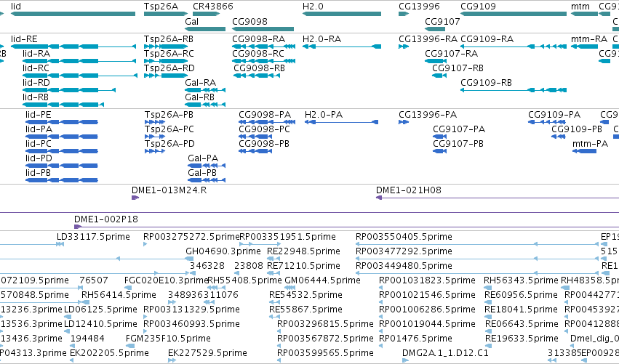The image size is (619, 364).
Task: Click protein CG13996-PA
Action: [x=404, y=122]
